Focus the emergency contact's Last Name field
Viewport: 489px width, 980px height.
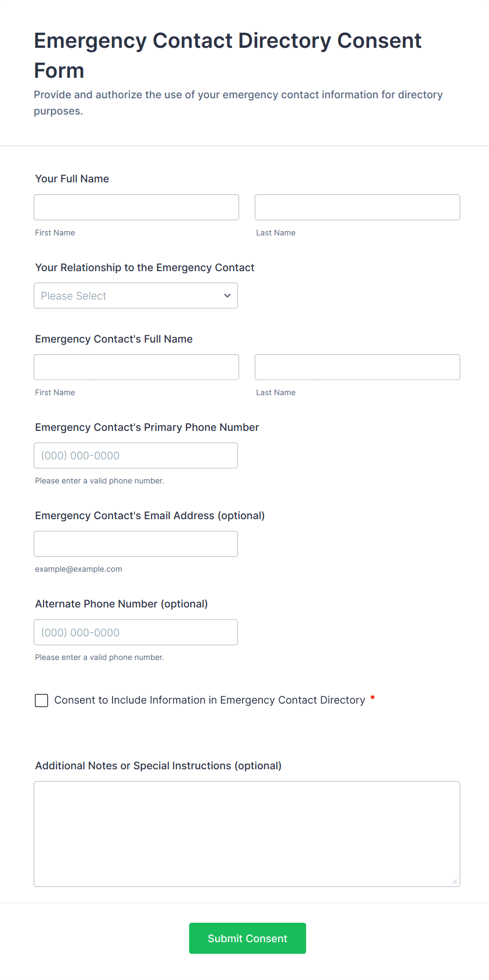point(357,367)
